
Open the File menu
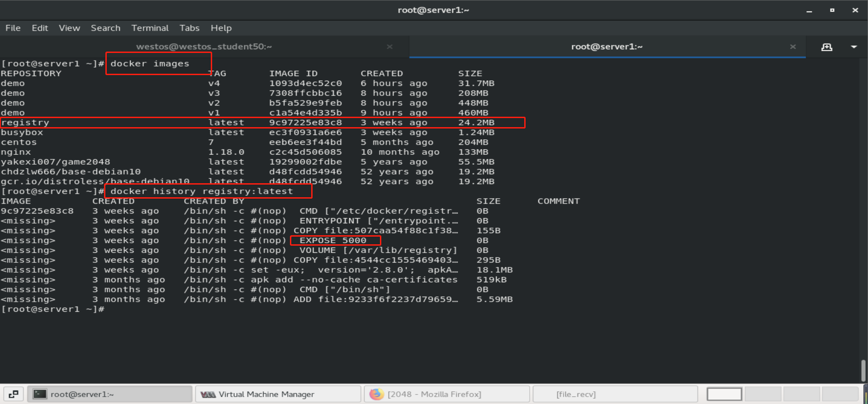click(13, 28)
